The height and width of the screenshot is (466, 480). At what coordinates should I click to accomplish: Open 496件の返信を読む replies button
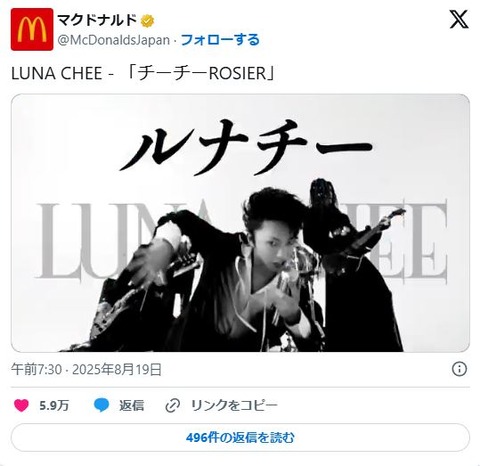(x=240, y=437)
